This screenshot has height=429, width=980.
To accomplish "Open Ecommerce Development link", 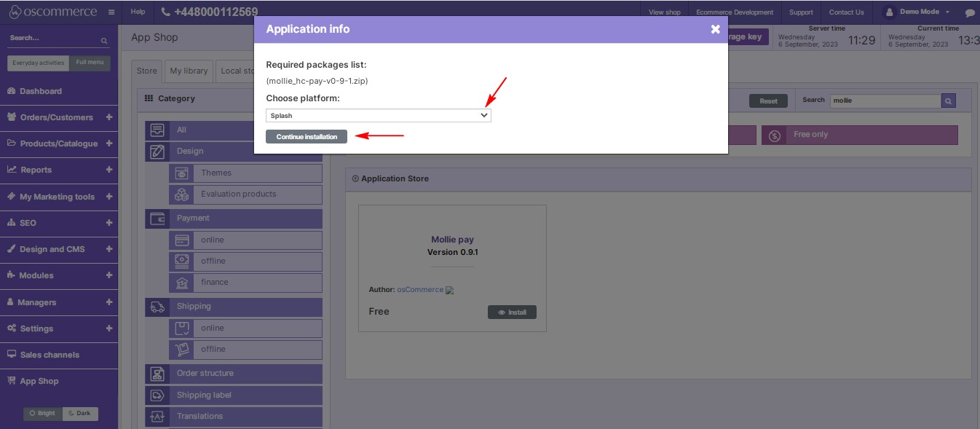I will [735, 12].
